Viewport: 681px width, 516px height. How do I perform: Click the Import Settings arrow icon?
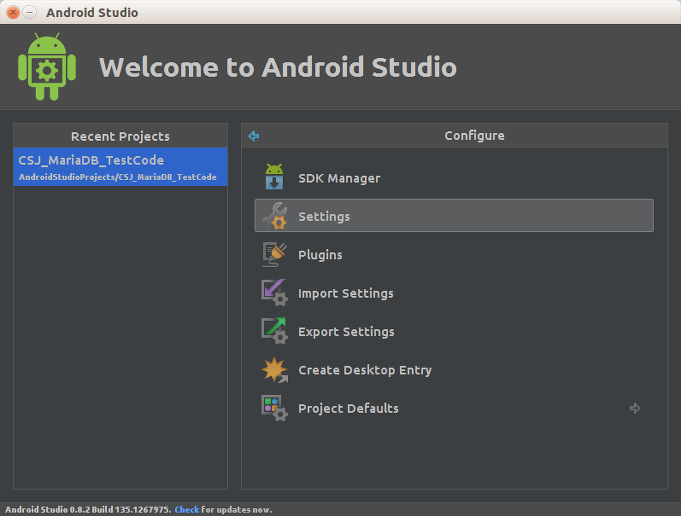274,292
